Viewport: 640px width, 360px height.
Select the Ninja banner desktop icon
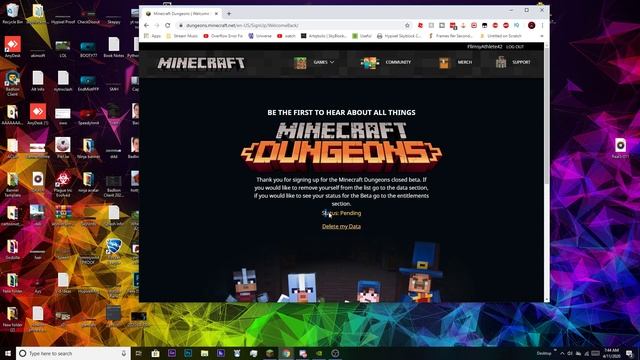coord(88,149)
